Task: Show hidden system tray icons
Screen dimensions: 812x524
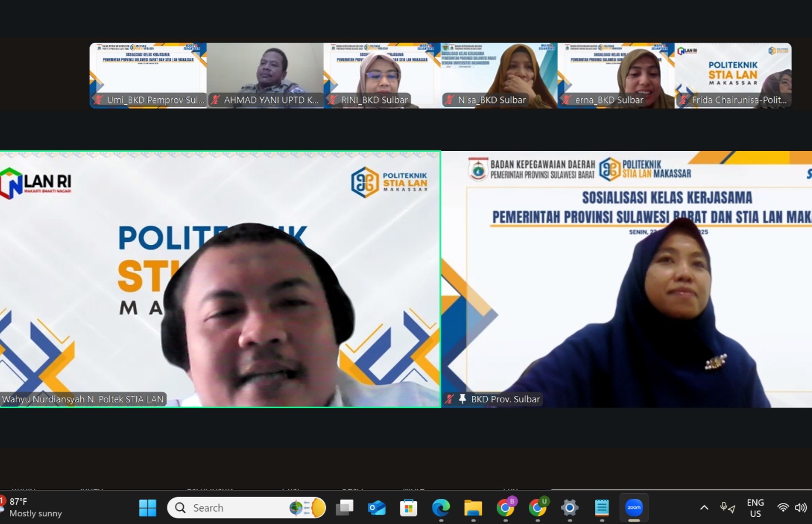Action: (x=704, y=508)
